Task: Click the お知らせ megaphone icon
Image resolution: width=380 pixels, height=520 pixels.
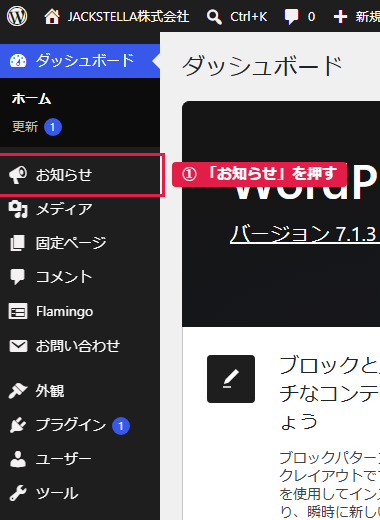Action: [x=18, y=175]
